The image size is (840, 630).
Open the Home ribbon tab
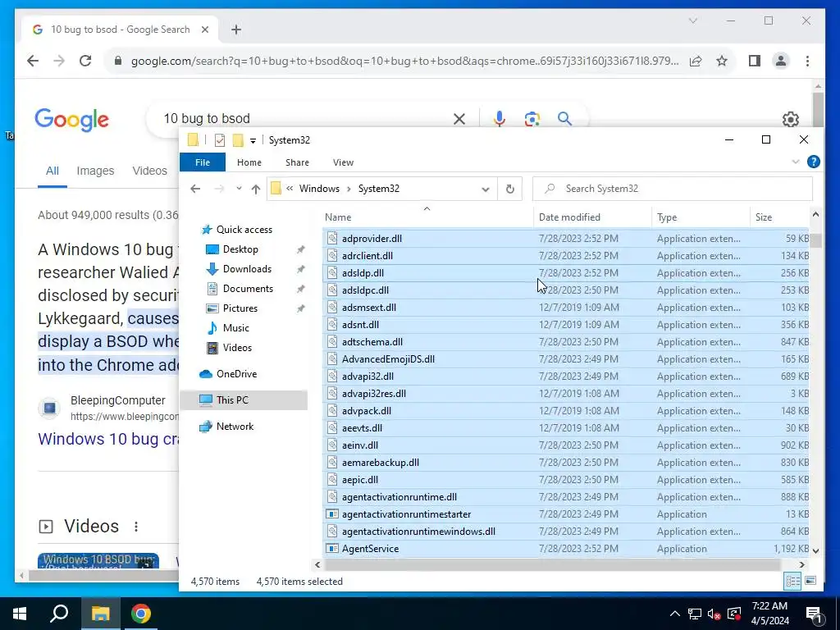249,162
